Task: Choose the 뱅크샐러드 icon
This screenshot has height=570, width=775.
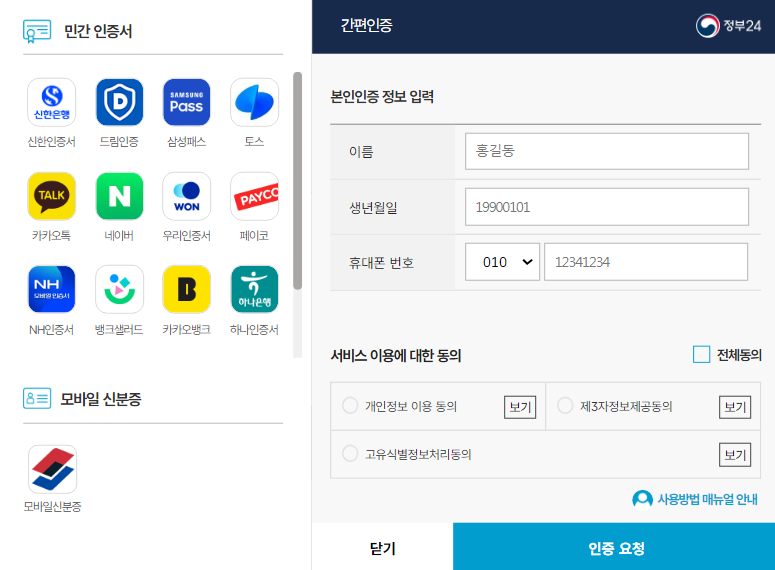Action: pyautogui.click(x=119, y=290)
